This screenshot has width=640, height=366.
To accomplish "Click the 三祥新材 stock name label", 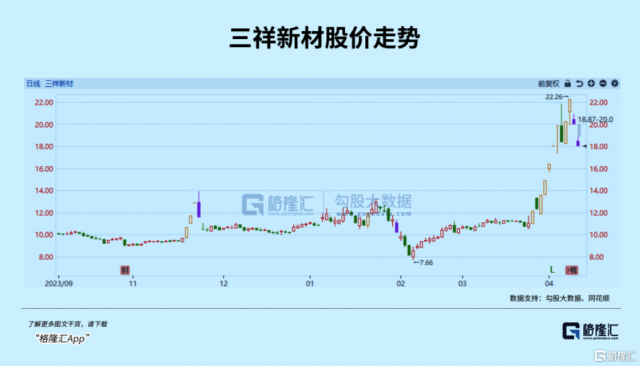I will [x=59, y=84].
